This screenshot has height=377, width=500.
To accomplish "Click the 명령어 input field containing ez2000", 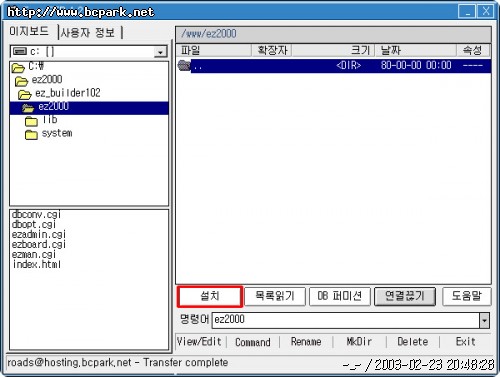I will pos(345,320).
